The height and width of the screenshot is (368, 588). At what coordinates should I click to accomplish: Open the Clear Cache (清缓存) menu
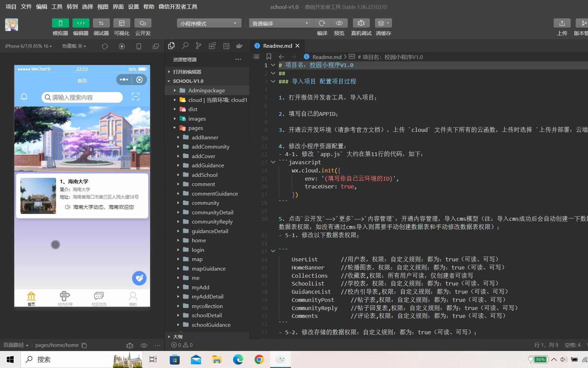tap(383, 23)
